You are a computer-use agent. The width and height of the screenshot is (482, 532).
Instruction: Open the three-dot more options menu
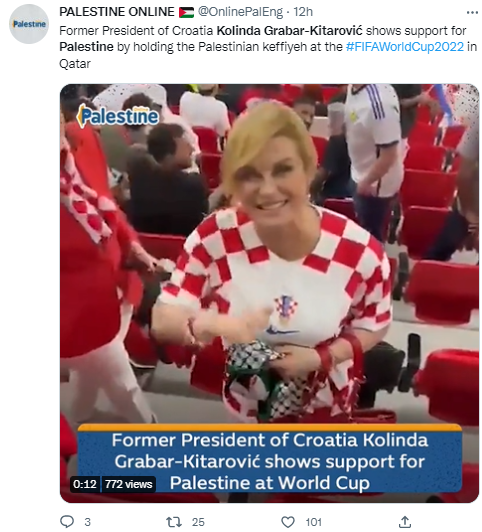[x=472, y=13]
